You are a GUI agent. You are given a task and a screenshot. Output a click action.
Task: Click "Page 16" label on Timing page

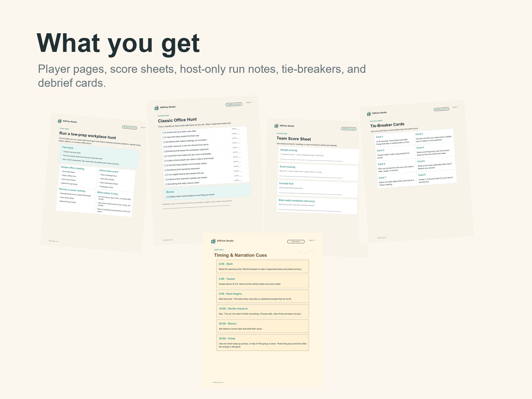[312, 240]
